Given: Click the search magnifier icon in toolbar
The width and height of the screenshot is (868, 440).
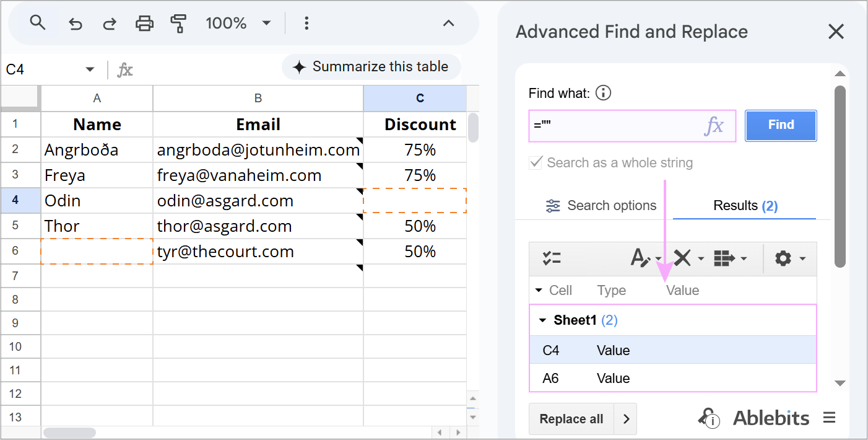Looking at the screenshot, I should [x=38, y=24].
